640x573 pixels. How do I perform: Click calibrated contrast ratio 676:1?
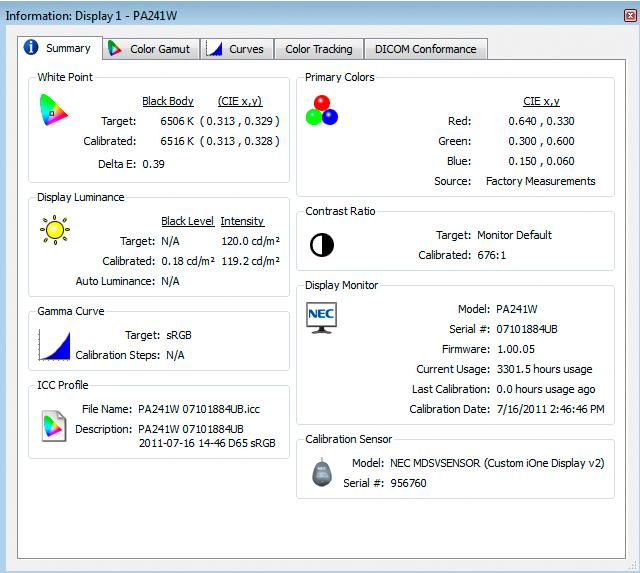coord(491,255)
